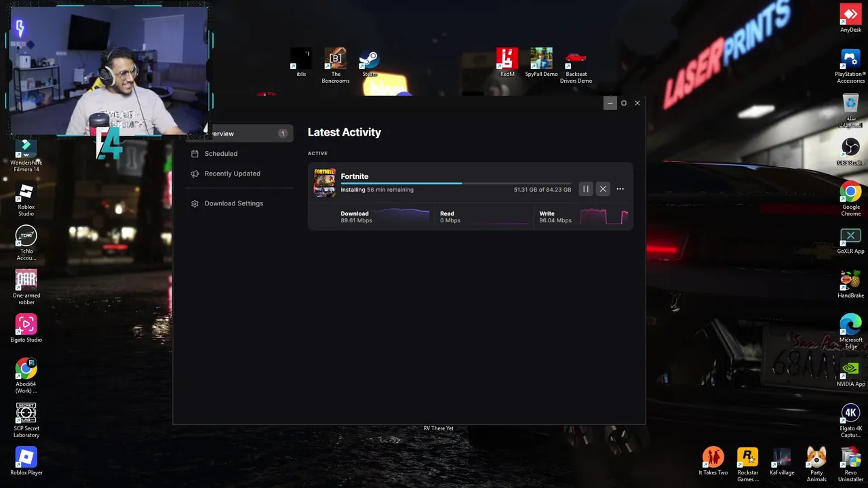Open Microsoft Edge desktop icon
Screen dimensions: 868x488
pos(850,332)
